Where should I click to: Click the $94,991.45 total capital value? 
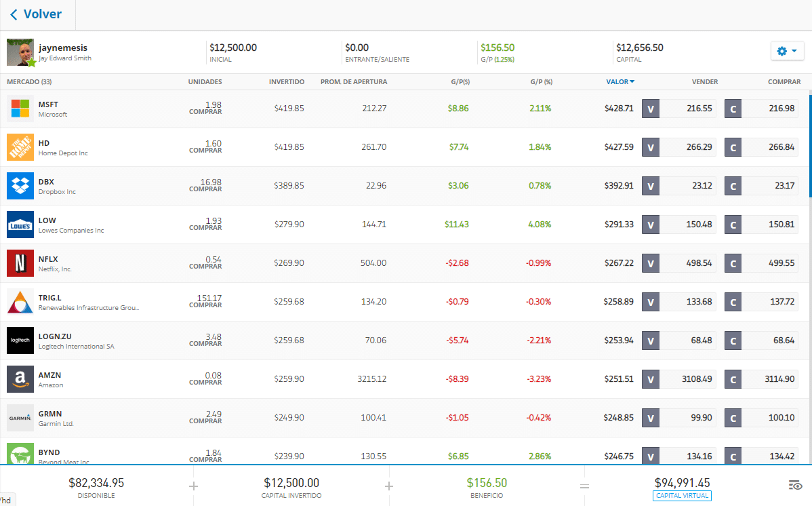coord(682,483)
